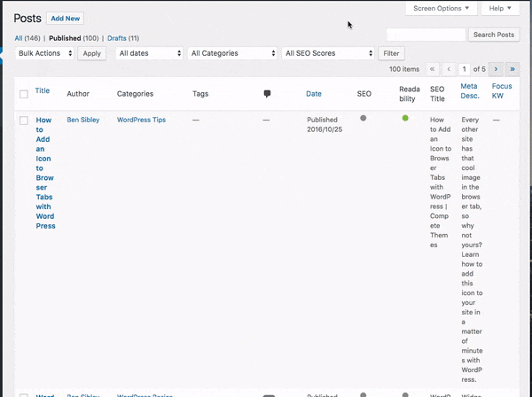Image resolution: width=532 pixels, height=397 pixels.
Task: Switch to Published (100) posts view
Action: (74, 38)
